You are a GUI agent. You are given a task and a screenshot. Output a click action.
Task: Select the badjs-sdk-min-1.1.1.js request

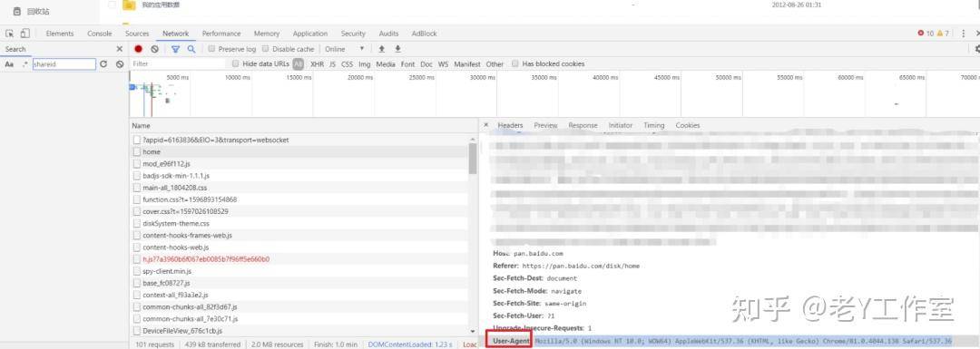(299, 176)
